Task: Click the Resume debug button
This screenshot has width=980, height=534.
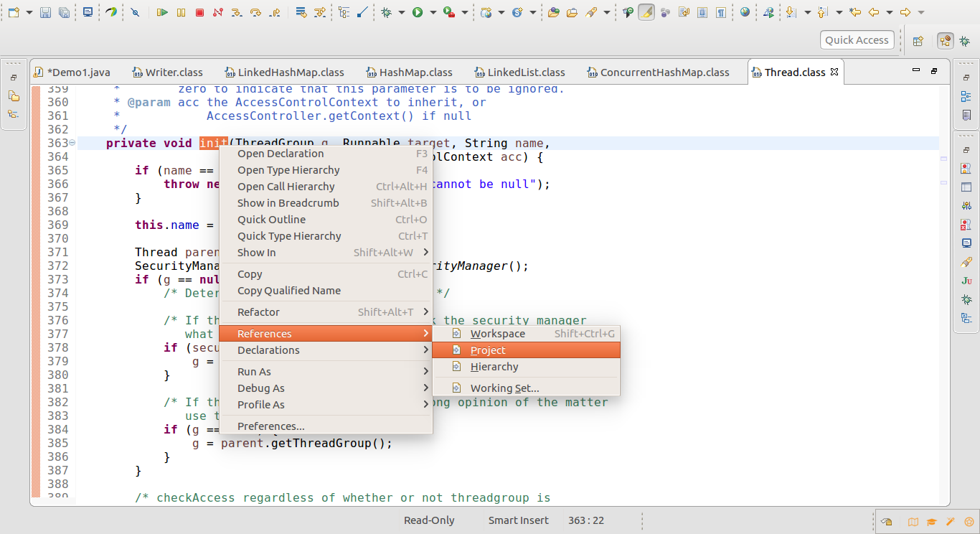Action: pos(162,12)
